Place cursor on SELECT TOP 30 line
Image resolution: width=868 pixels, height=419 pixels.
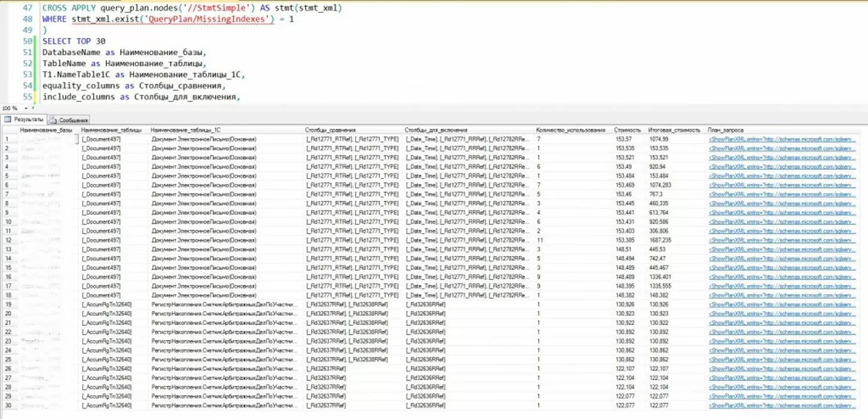pos(74,41)
